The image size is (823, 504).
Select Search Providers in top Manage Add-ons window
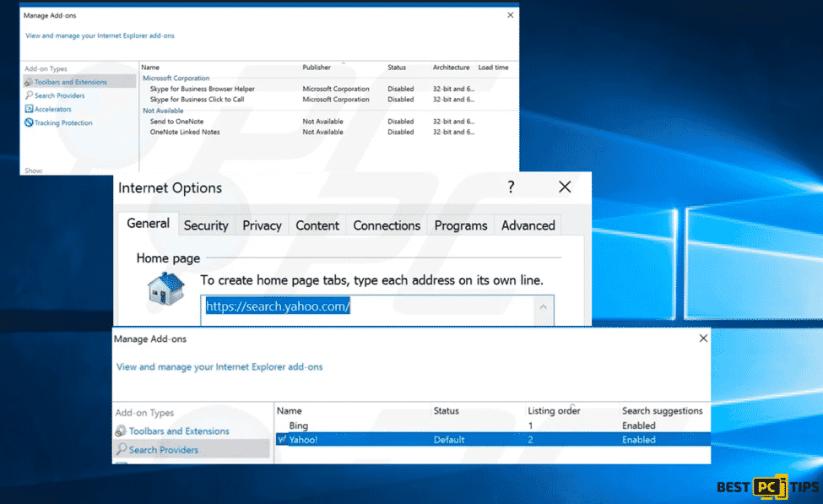point(59,95)
